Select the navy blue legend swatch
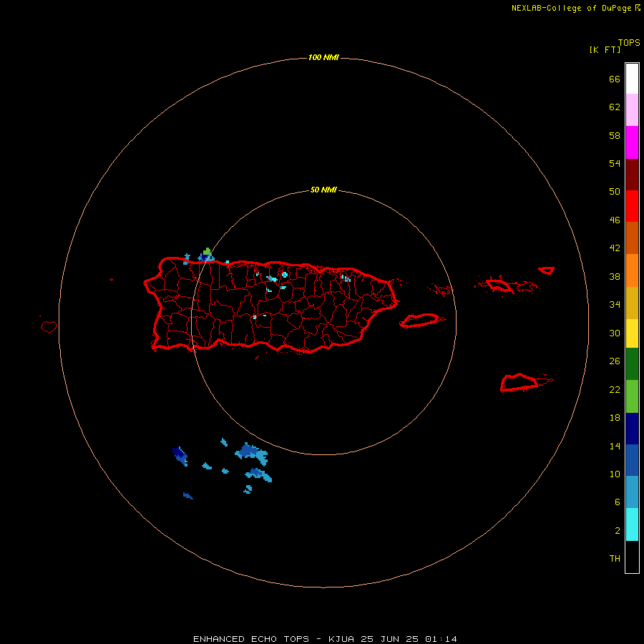 coord(632,429)
